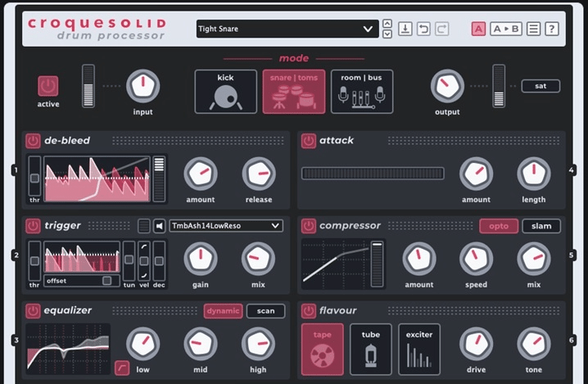The height and width of the screenshot is (384, 588).
Task: Toggle the main active power button
Action: [x=48, y=86]
